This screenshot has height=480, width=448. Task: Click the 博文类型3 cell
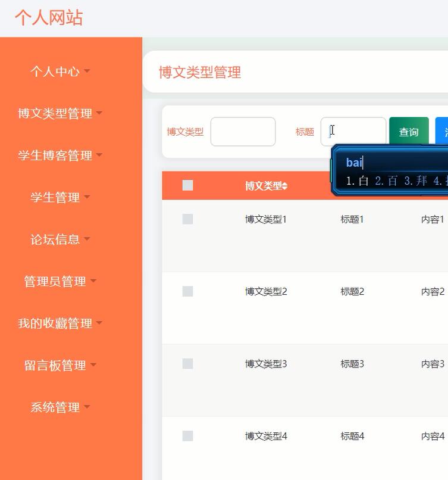(x=266, y=364)
